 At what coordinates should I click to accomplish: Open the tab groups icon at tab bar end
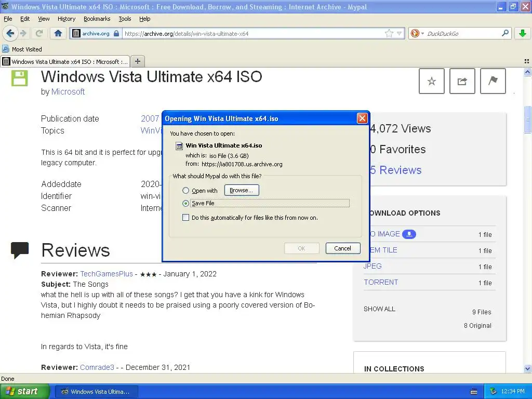tap(527, 61)
